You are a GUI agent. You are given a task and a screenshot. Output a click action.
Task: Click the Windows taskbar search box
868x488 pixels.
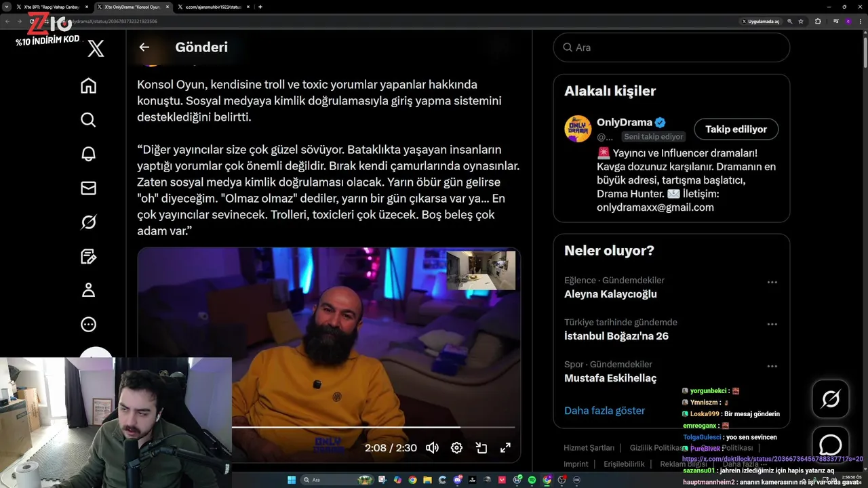pos(337,480)
